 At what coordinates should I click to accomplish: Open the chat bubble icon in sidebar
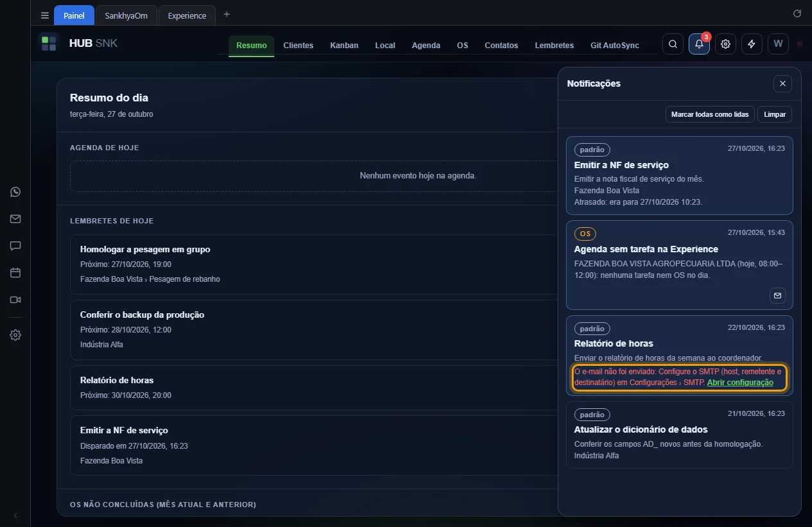pyautogui.click(x=15, y=246)
